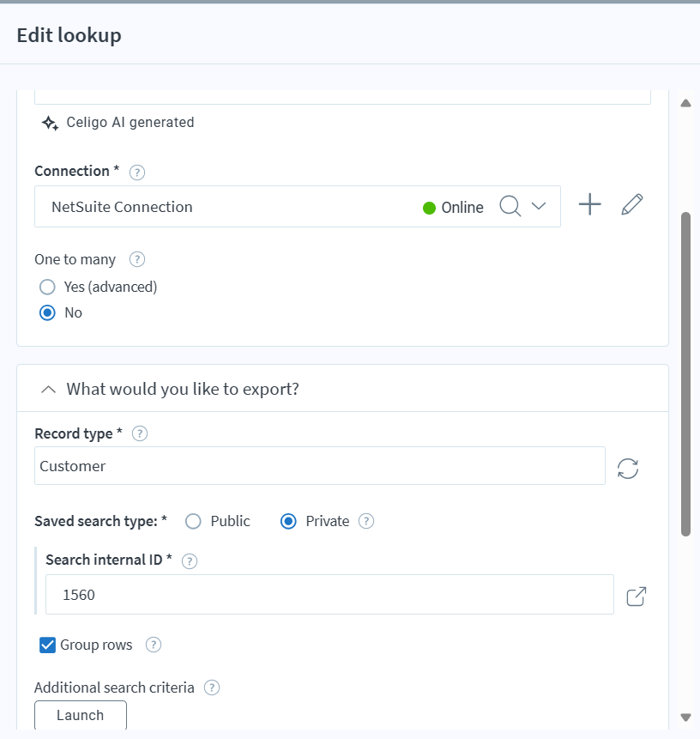Click help icon next to Connection label

pos(137,172)
